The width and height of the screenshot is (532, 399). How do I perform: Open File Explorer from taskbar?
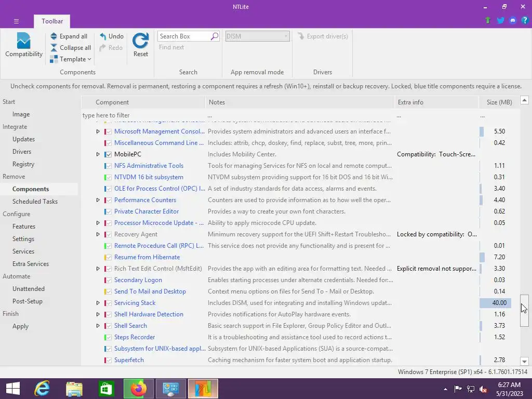click(74, 389)
